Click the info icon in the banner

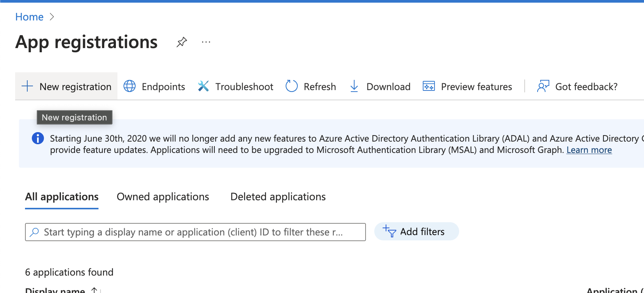38,138
